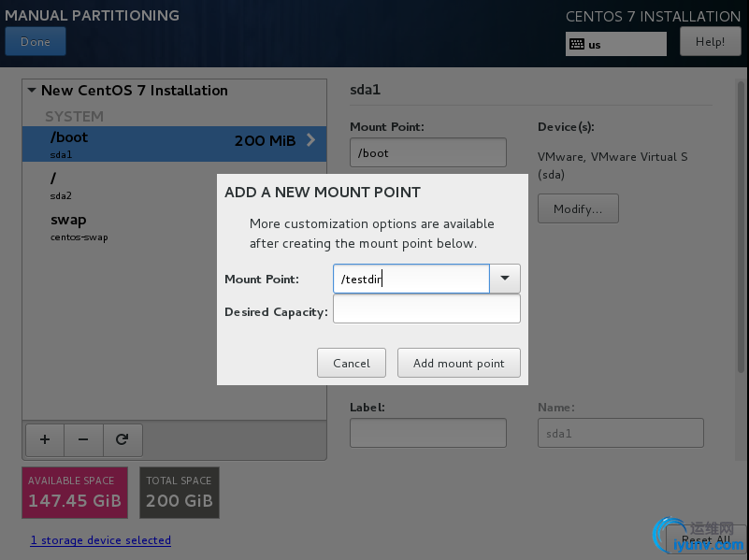749x560 pixels.
Task: Click the Label text field
Action: pos(427,433)
